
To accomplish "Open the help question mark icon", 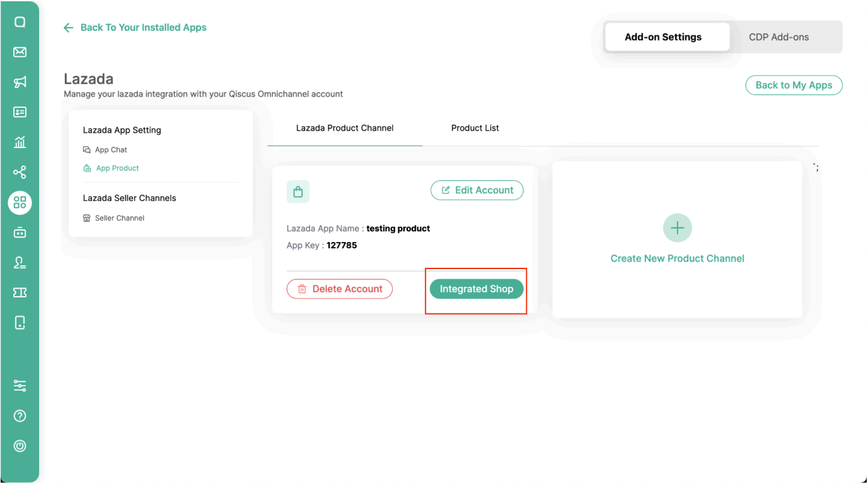I will (20, 416).
